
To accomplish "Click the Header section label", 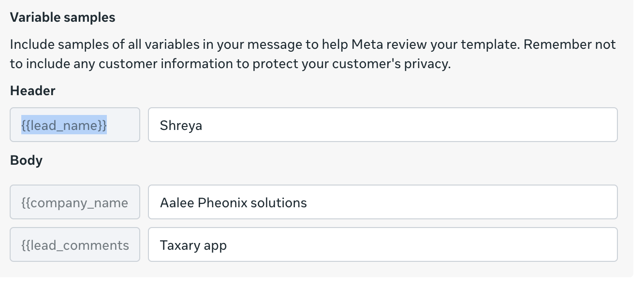I will pyautogui.click(x=32, y=90).
